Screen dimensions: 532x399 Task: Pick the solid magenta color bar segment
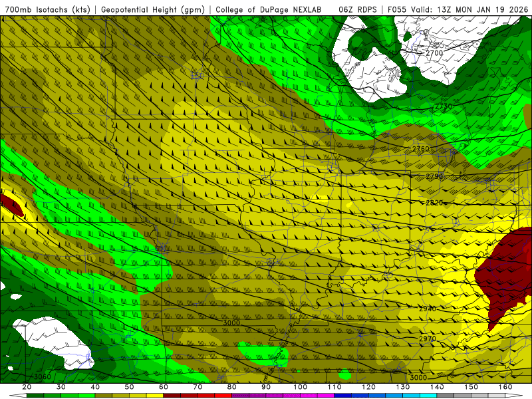[326, 395]
